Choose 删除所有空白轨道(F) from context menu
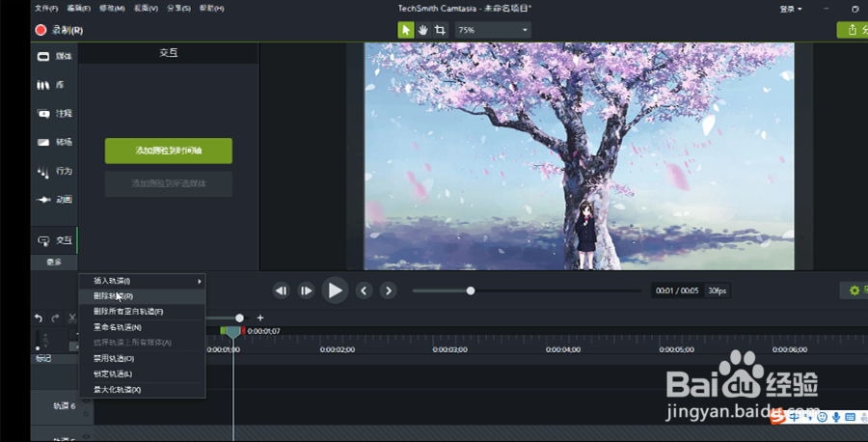The image size is (868, 442). click(x=143, y=312)
